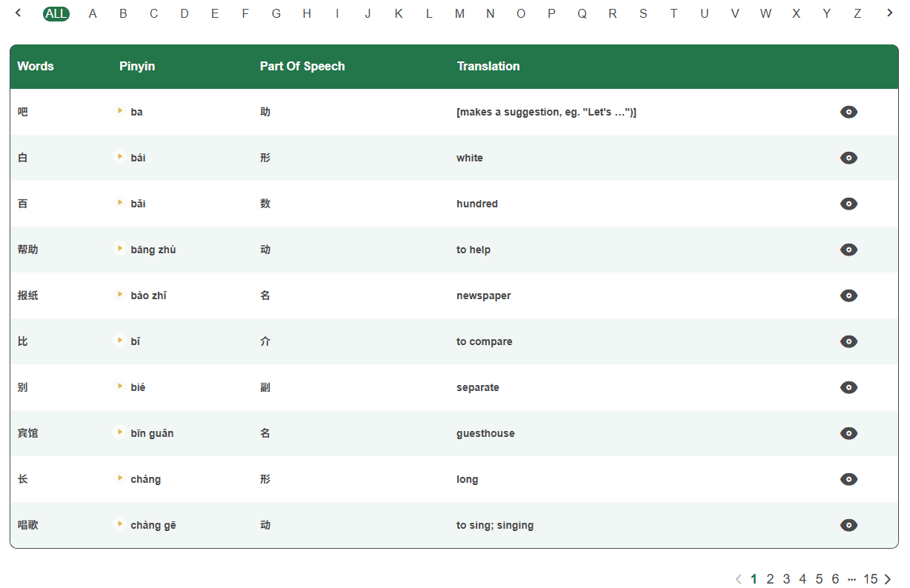This screenshot has height=588, width=910.
Task: Jump to page 15
Action: click(x=871, y=579)
